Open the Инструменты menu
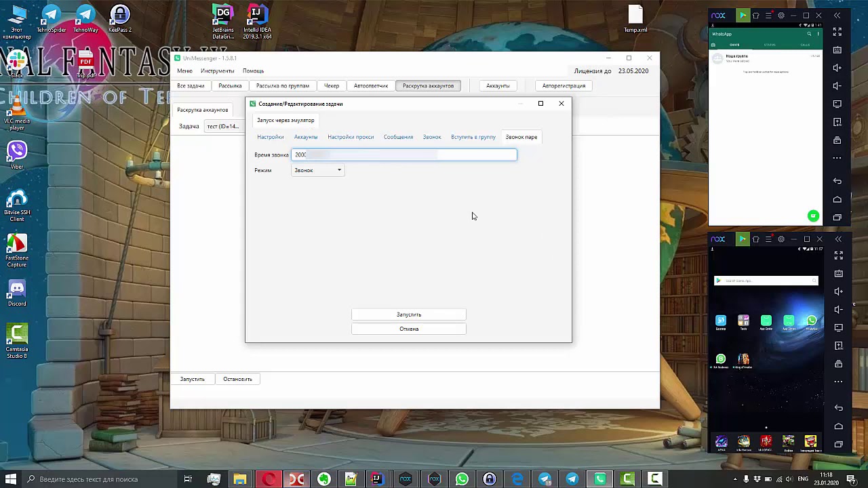This screenshot has height=488, width=868. point(217,70)
